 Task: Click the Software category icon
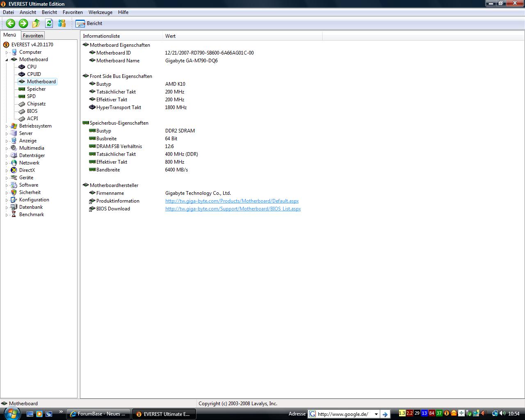click(14, 185)
